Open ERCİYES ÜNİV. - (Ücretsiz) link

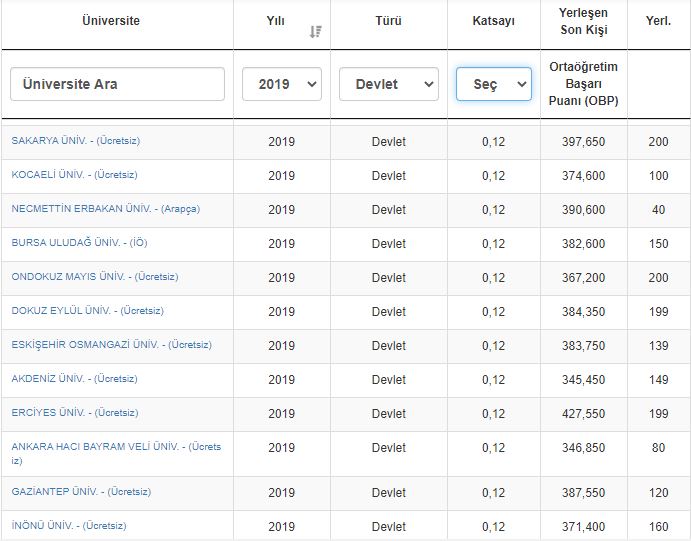75,412
